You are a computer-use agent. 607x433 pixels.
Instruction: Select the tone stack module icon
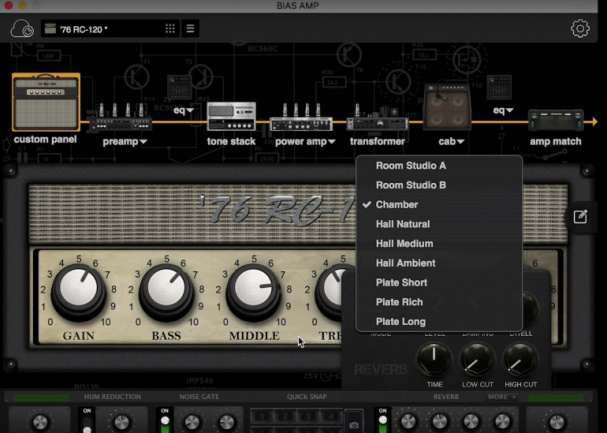(231, 116)
